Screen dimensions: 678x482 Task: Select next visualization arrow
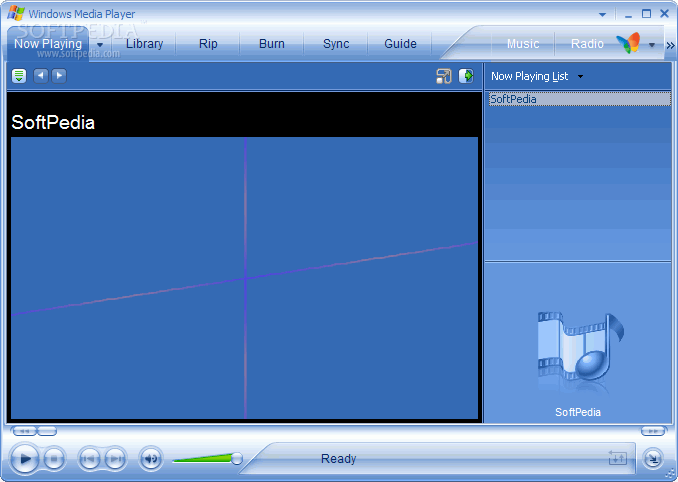(59, 76)
